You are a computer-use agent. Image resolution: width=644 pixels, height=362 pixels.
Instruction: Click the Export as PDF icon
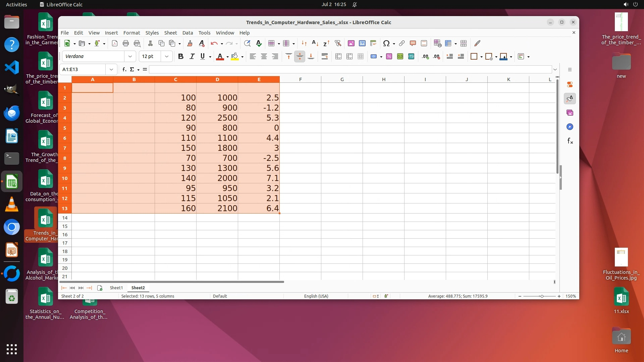[114, 43]
